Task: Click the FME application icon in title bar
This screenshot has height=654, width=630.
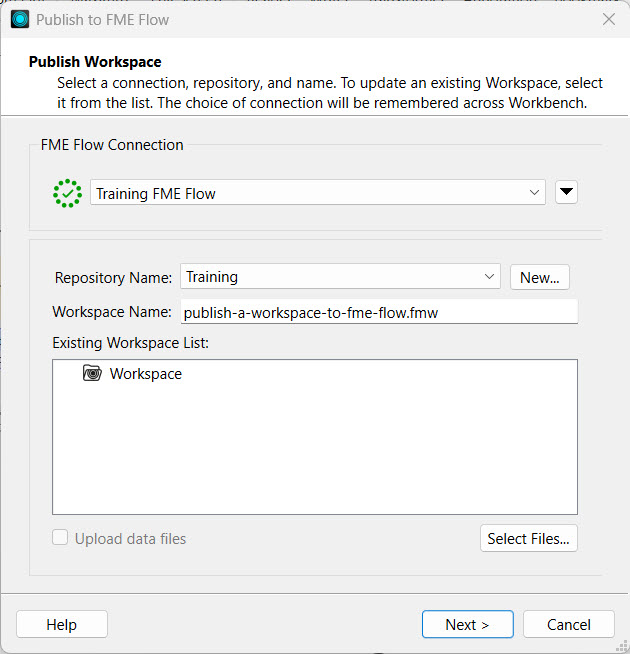Action: click(x=20, y=19)
